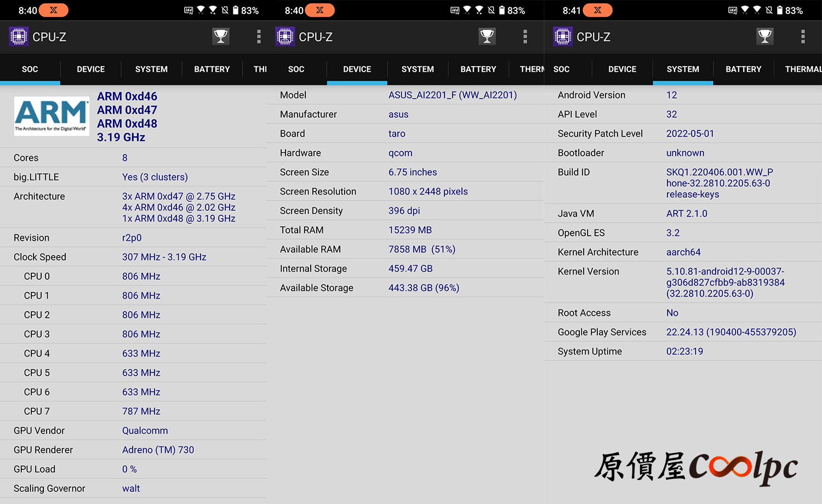Tap Cores value 8

point(125,158)
